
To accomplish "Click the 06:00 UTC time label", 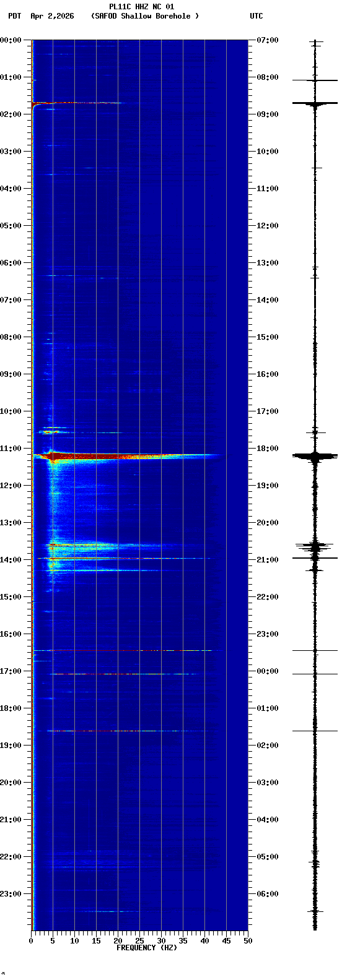I will pyautogui.click(x=268, y=894).
